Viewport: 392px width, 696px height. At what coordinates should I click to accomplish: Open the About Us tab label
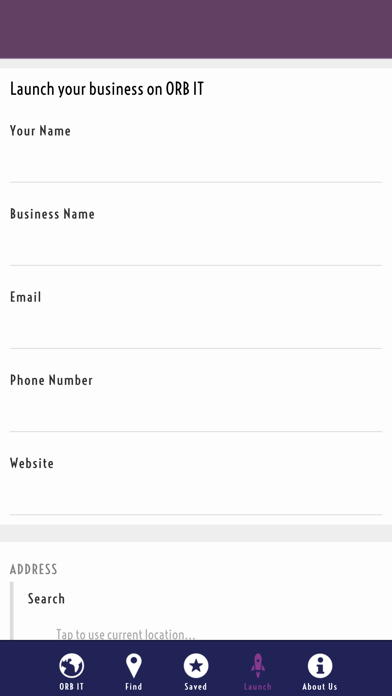pos(320,687)
